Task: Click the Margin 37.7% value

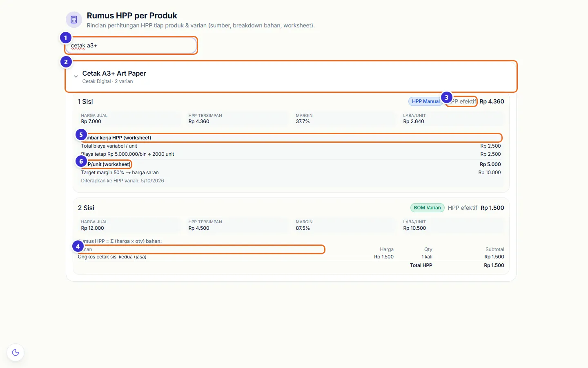Action: (x=303, y=121)
